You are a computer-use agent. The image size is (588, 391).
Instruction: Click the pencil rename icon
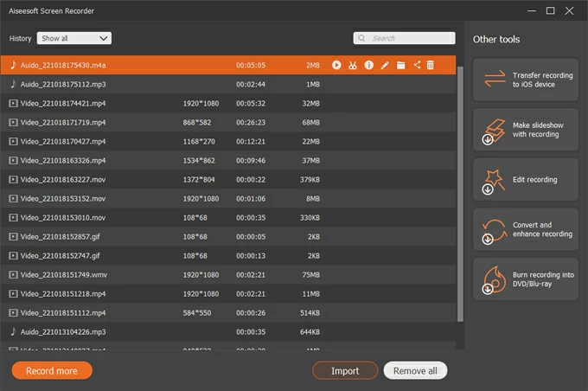pyautogui.click(x=385, y=65)
